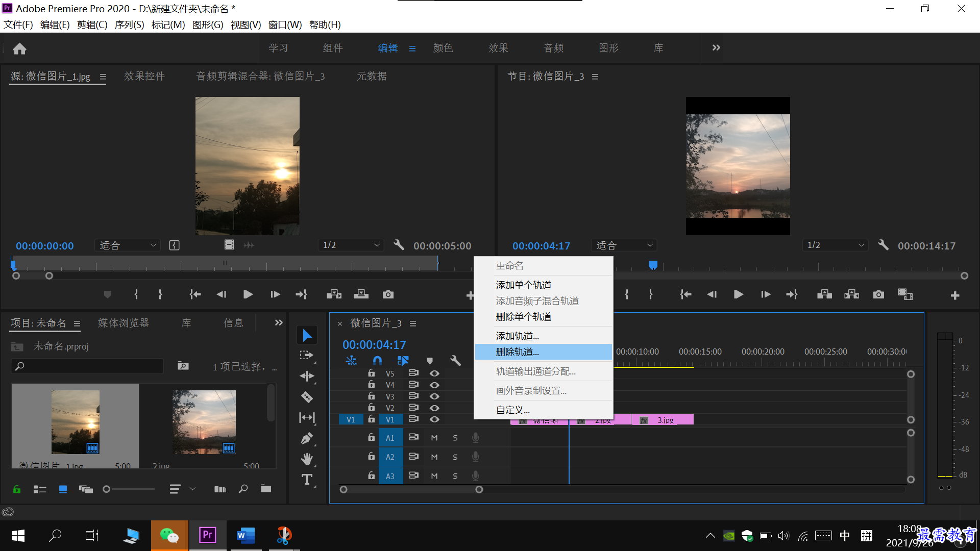Screen dimensions: 980x551
Task: Switch to 音频 workspace
Action: (554, 48)
